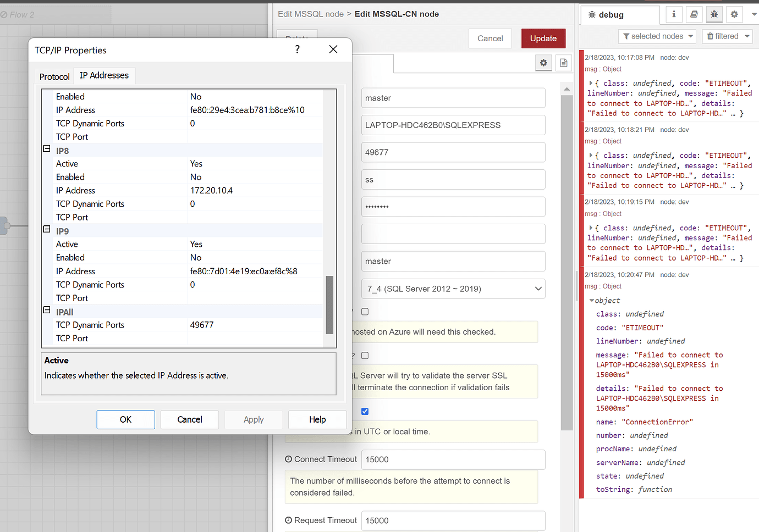Tick checkbox above the Azure hosting hint
Viewport: 759px width, 532px height.
point(365,312)
